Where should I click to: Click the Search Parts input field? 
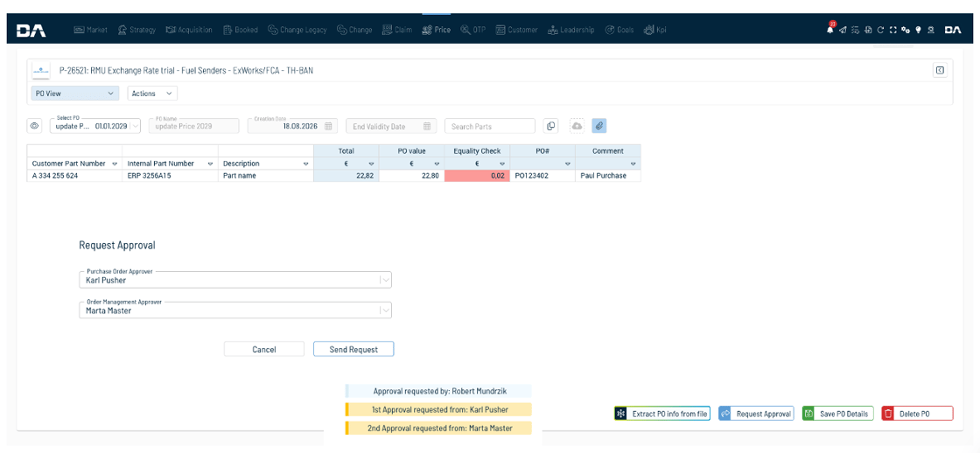click(x=489, y=126)
